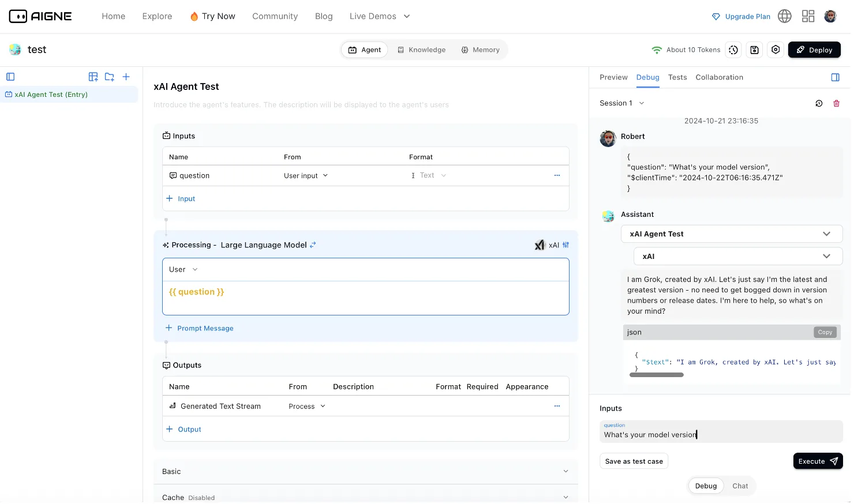Switch to the Agent tab
The height and width of the screenshot is (504, 854).
click(365, 50)
